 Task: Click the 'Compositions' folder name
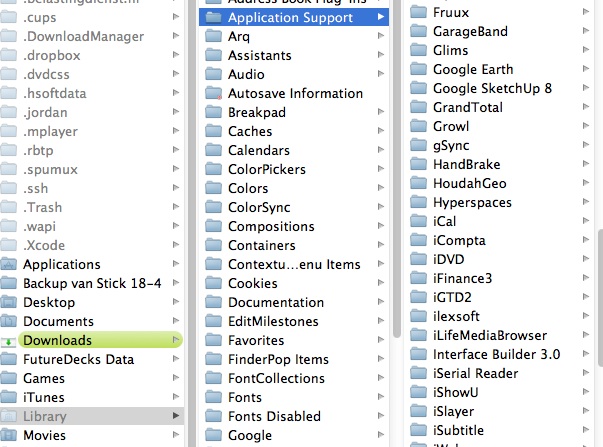[271, 227]
